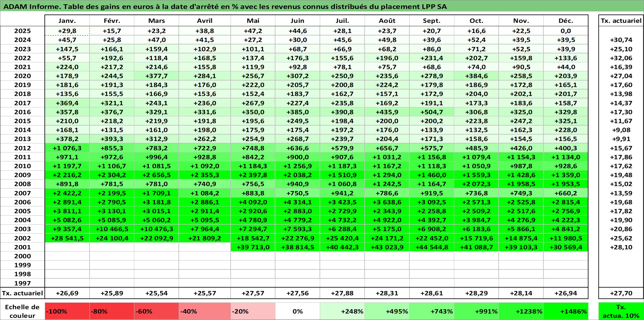Select the 'Mai' column header
Screen dimensions: 644x320
tap(253, 21)
